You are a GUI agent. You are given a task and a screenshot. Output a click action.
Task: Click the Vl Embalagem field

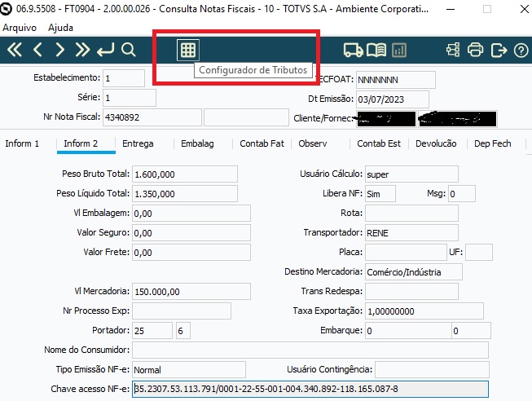(x=191, y=214)
